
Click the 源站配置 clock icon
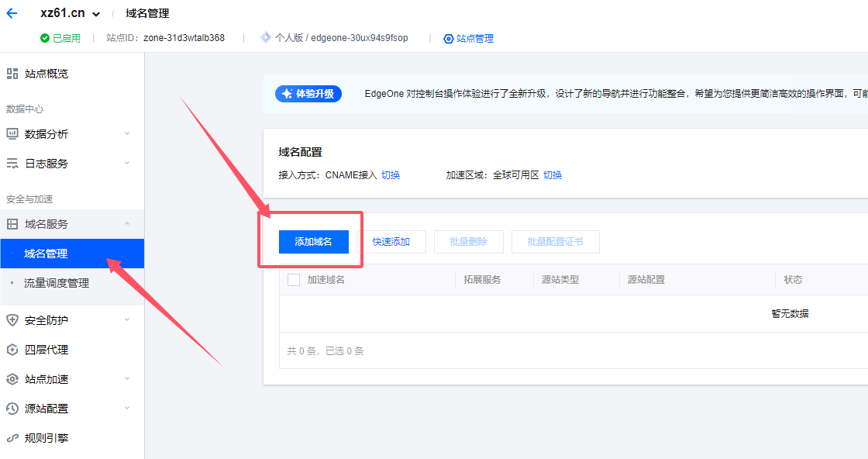tap(12, 409)
